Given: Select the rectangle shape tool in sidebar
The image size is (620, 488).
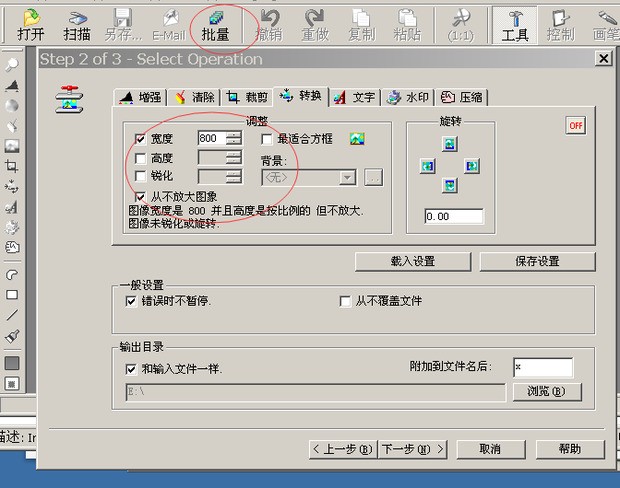Looking at the screenshot, I should click(x=12, y=295).
